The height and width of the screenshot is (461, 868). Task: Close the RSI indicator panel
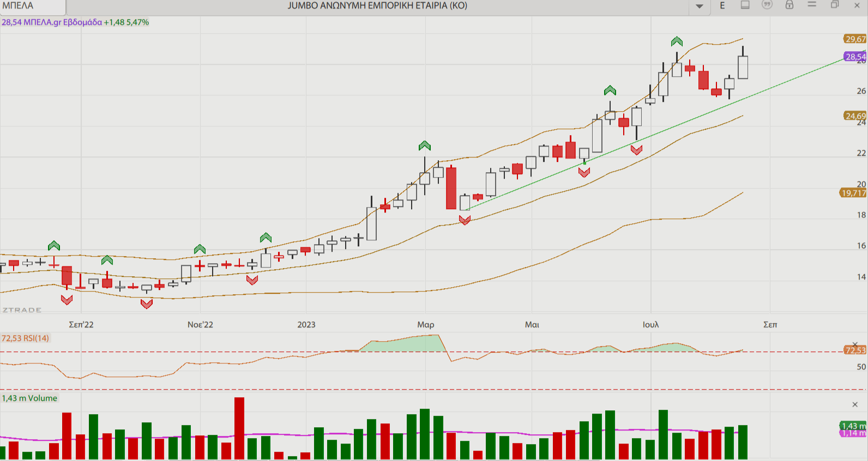coord(855,344)
